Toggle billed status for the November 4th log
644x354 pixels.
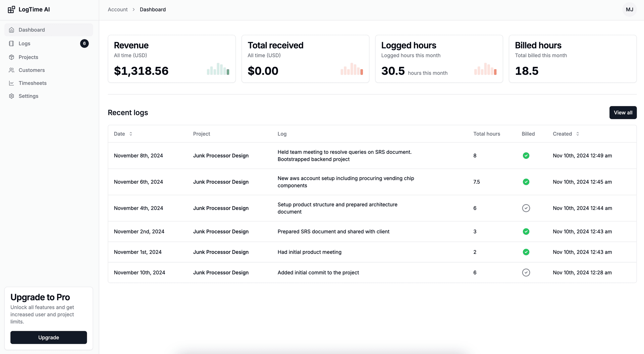click(x=526, y=208)
